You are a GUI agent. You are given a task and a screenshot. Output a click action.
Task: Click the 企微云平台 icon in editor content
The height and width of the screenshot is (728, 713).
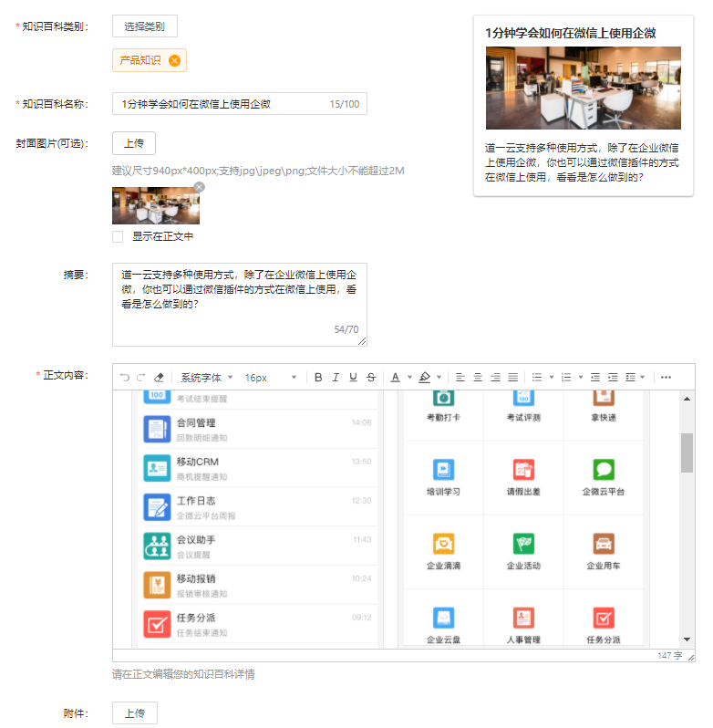[x=604, y=470]
